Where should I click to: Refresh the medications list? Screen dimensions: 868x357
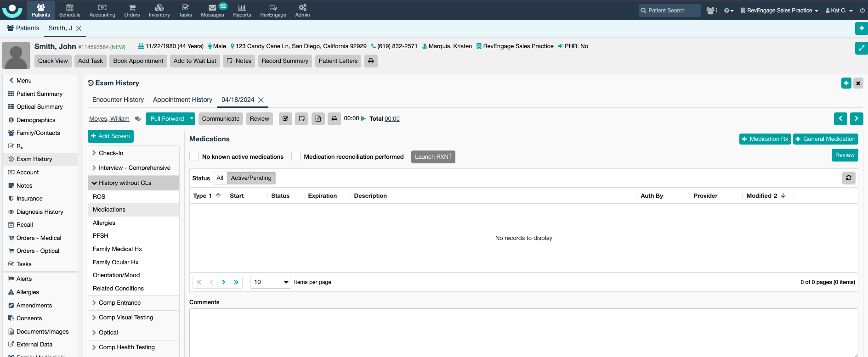pos(848,178)
